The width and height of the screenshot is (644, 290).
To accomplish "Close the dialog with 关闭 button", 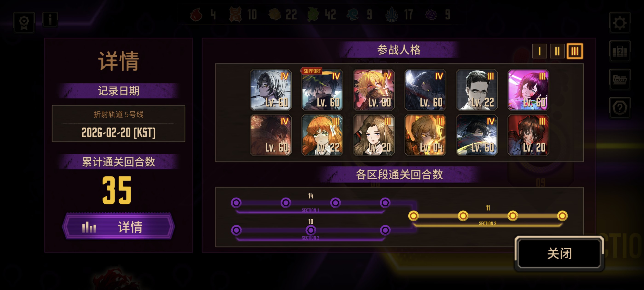I will click(x=559, y=253).
